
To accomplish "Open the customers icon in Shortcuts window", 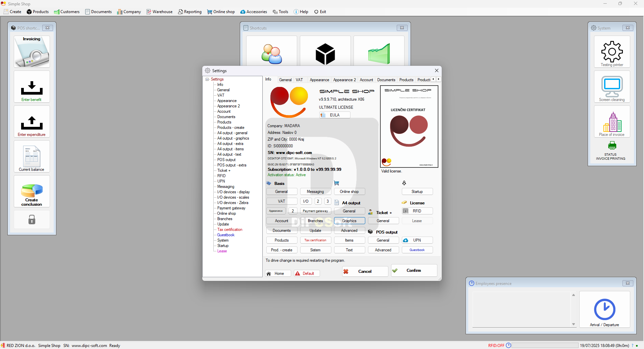I will click(272, 54).
